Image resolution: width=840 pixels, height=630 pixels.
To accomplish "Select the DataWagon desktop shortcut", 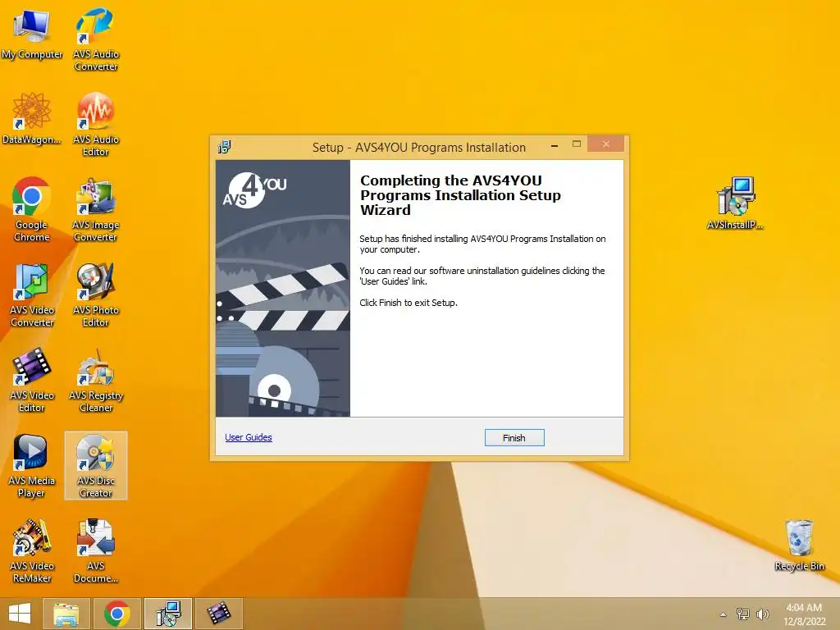I will tap(32, 118).
